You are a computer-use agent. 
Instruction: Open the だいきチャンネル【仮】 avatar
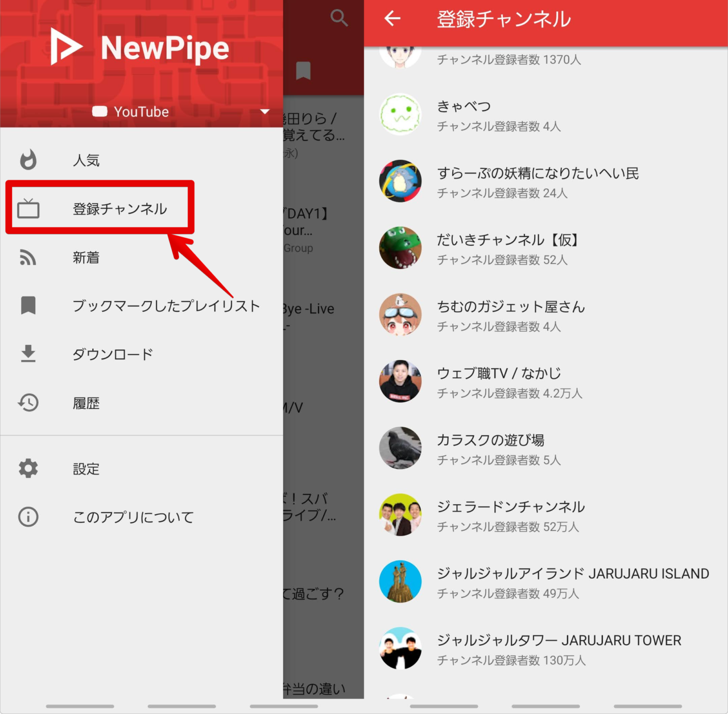pyautogui.click(x=400, y=247)
